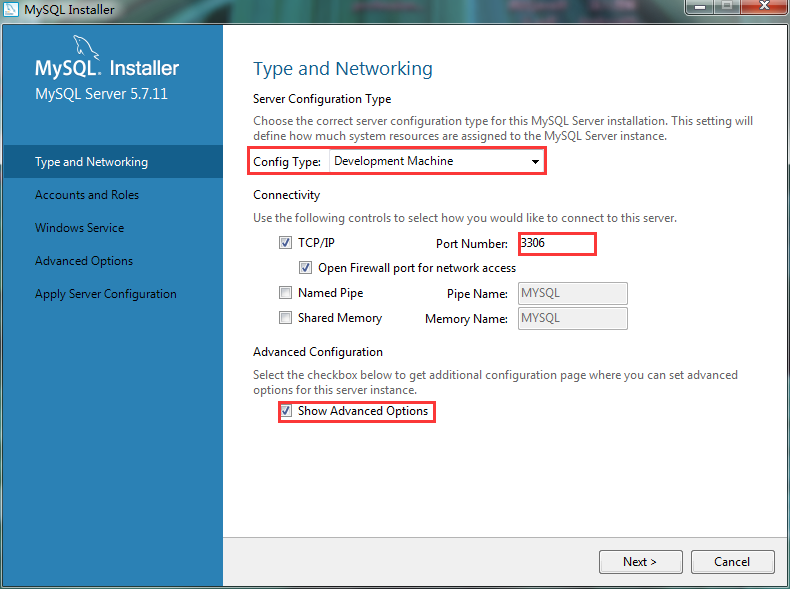Click the MySQL Installer title bar icon
Image resolution: width=790 pixels, height=589 pixels.
click(11, 9)
